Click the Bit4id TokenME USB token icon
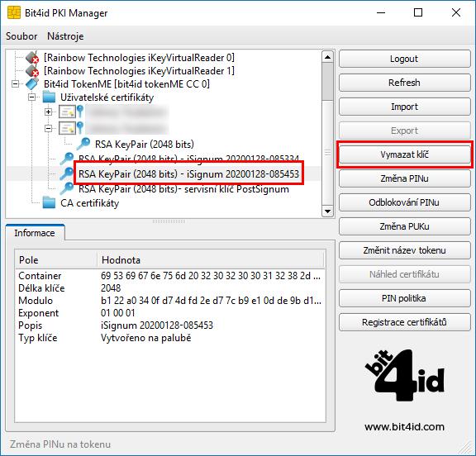This screenshot has height=456, width=476. (x=32, y=84)
